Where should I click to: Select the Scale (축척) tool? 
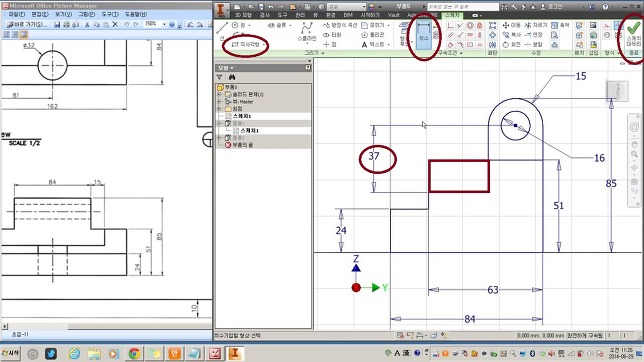click(560, 25)
